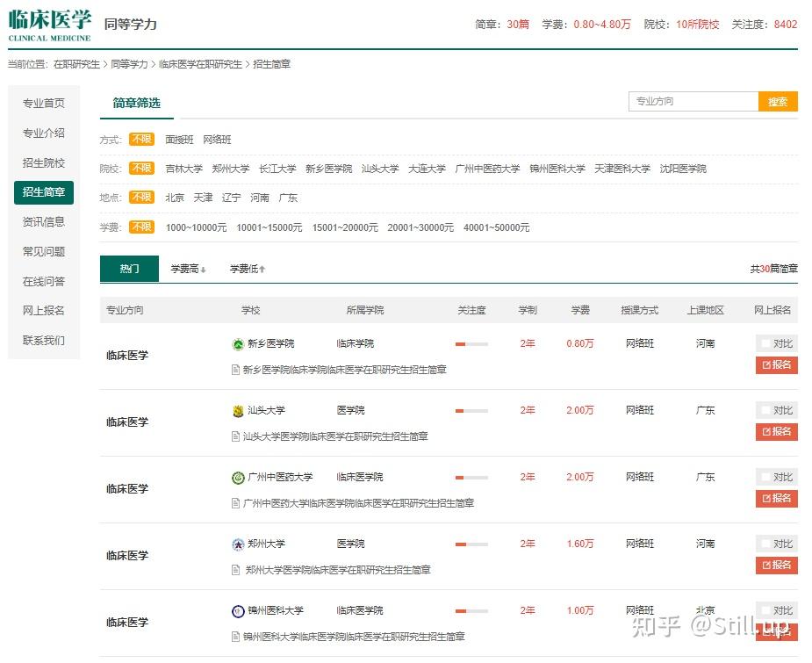Select 不限 in the 院校 filter row

click(x=141, y=168)
